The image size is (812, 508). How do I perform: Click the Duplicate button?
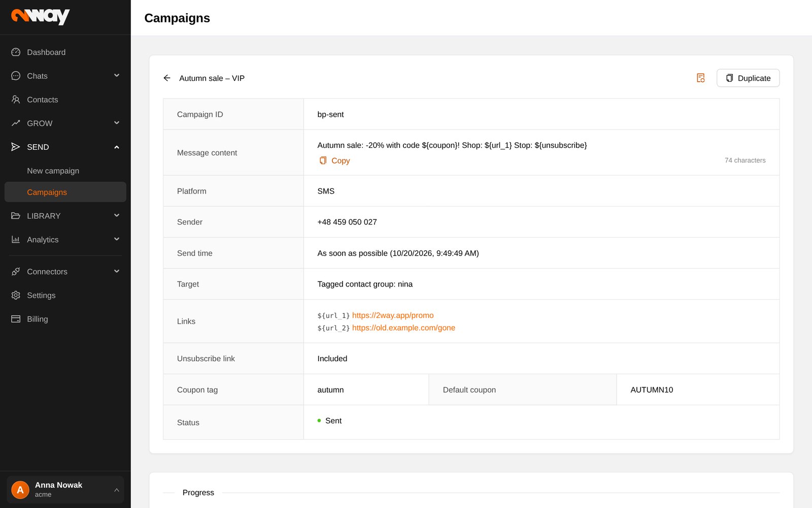[748, 78]
